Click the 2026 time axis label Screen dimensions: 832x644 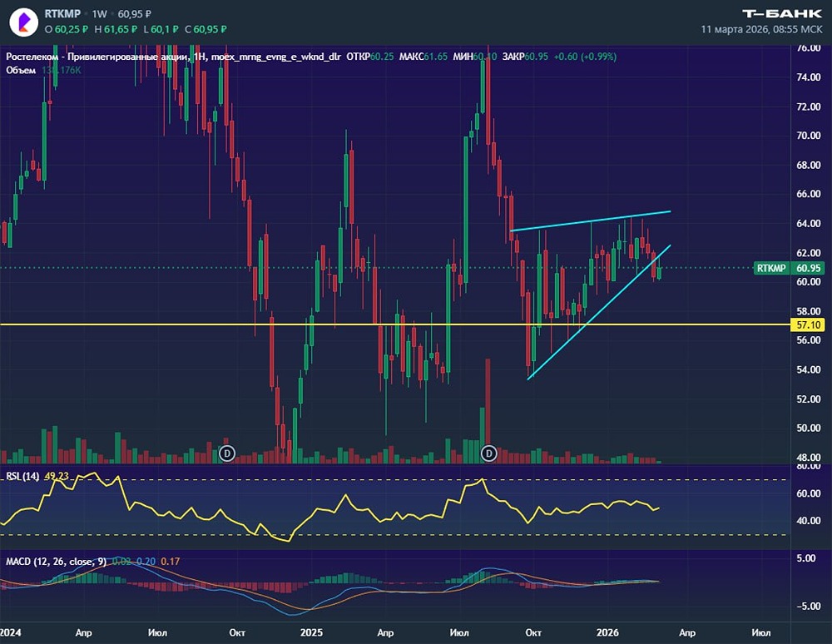(607, 632)
